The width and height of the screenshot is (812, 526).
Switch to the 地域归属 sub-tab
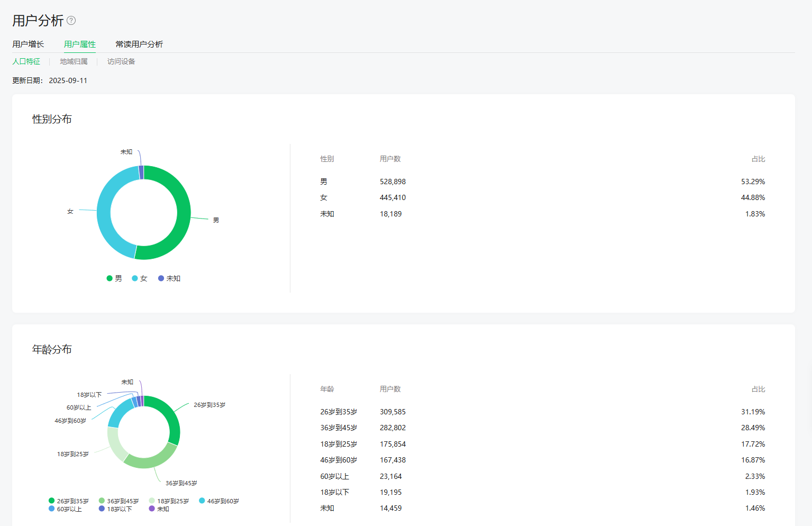[74, 61]
